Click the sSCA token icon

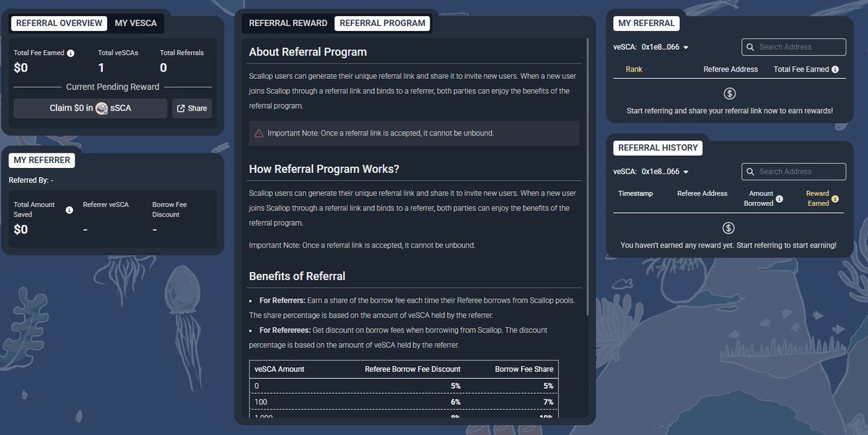[x=102, y=108]
